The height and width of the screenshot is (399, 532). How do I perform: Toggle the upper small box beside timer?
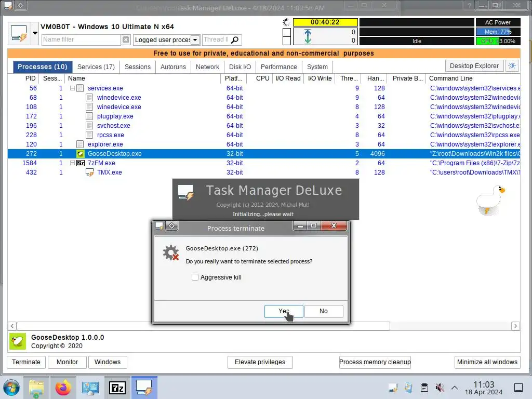tap(287, 32)
